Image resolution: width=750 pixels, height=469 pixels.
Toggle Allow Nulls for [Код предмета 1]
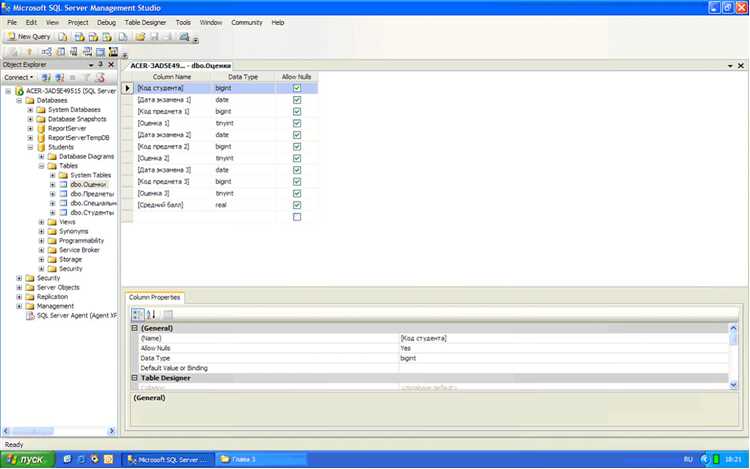[297, 111]
